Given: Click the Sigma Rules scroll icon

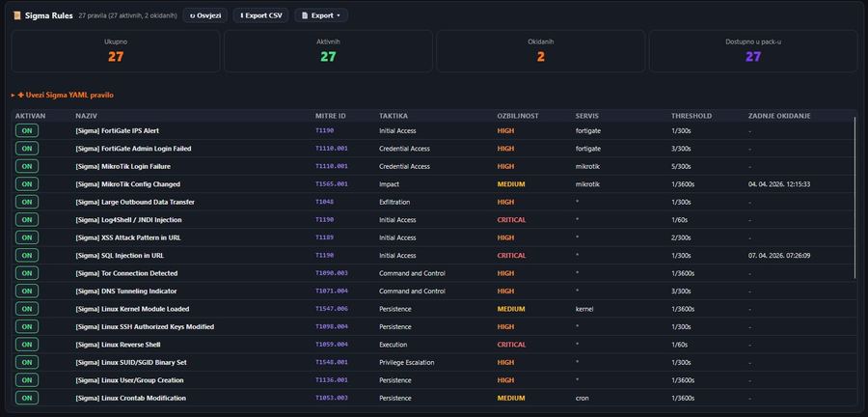Looking at the screenshot, I should [17, 15].
